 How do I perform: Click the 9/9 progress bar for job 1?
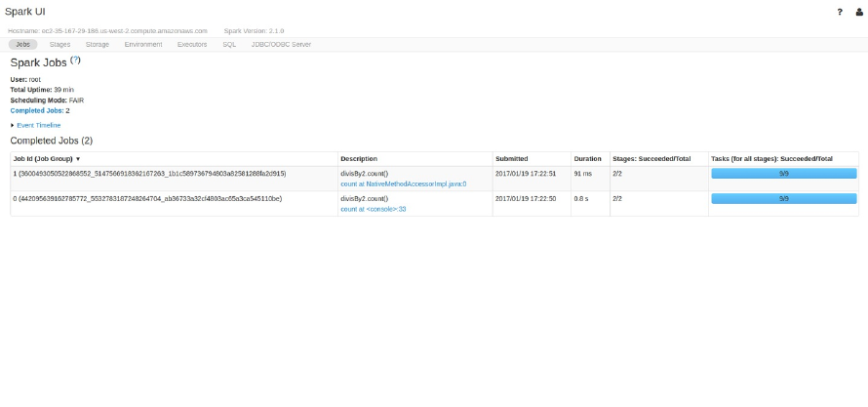[783, 174]
